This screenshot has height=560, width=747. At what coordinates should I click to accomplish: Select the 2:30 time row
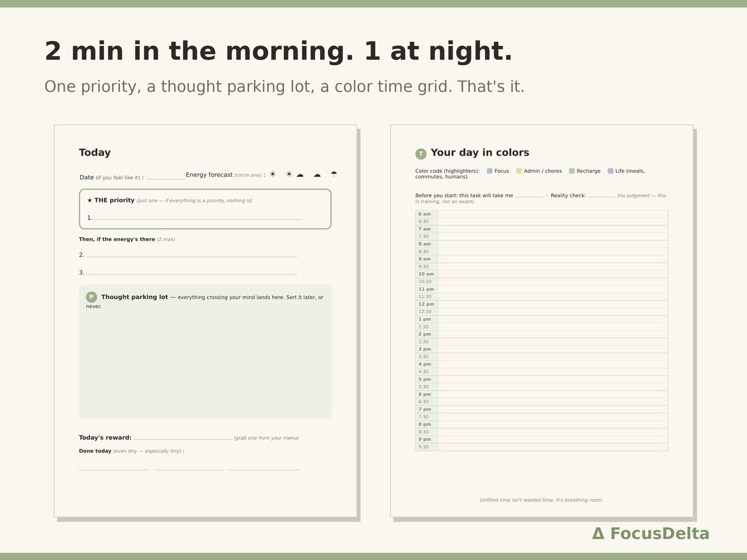click(542, 342)
